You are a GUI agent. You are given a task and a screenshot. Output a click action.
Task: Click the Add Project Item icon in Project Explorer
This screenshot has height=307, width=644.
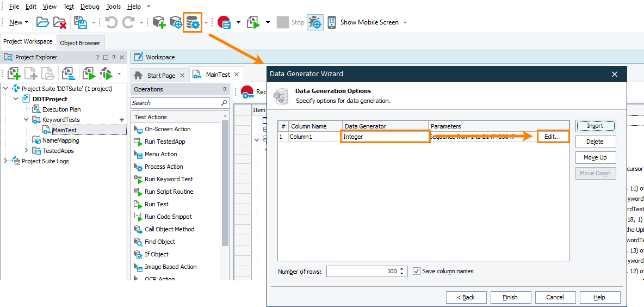[x=14, y=73]
